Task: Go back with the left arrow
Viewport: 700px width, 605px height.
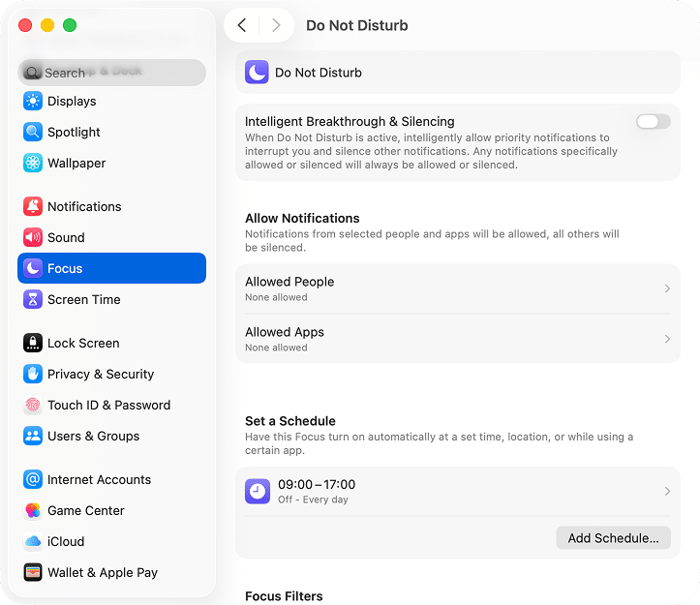Action: (x=241, y=25)
